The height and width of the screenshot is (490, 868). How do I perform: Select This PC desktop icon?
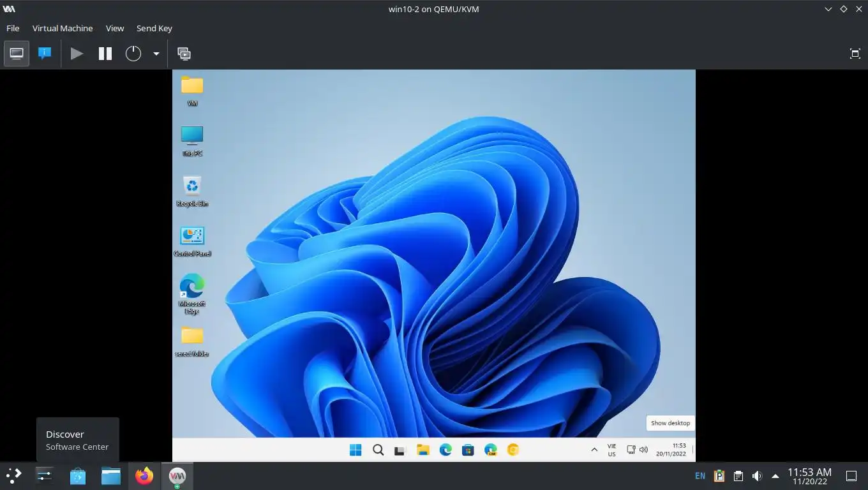tap(192, 141)
